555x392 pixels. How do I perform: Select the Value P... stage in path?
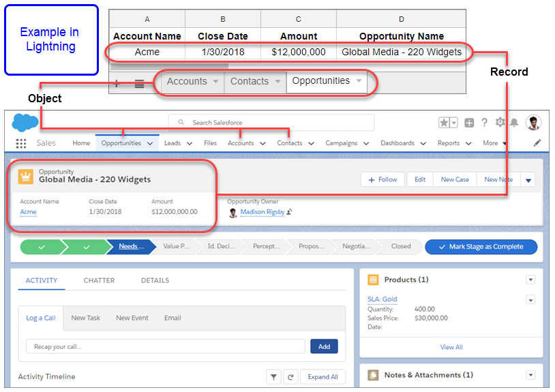pyautogui.click(x=177, y=246)
